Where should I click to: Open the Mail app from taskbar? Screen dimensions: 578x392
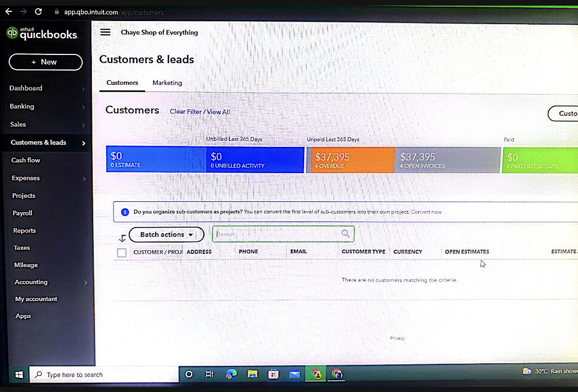tap(294, 375)
